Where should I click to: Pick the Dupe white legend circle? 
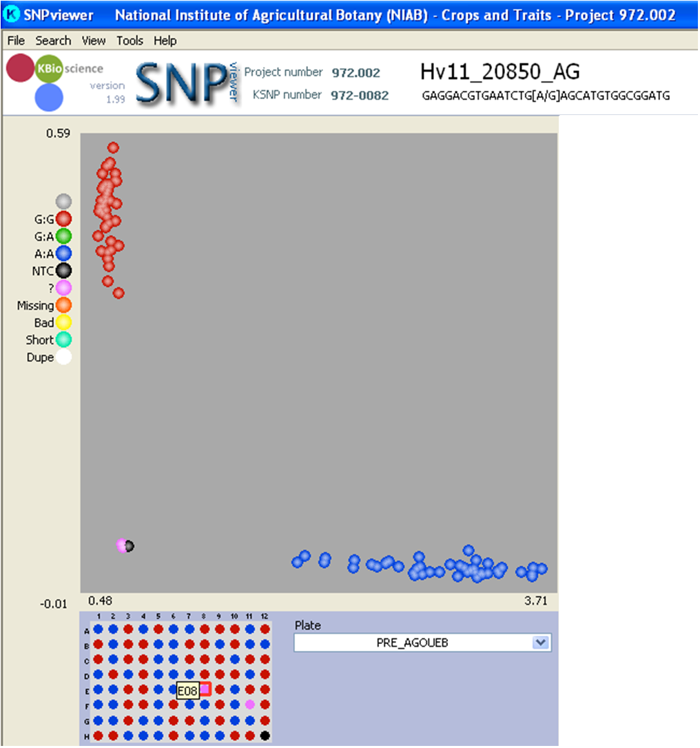point(63,357)
